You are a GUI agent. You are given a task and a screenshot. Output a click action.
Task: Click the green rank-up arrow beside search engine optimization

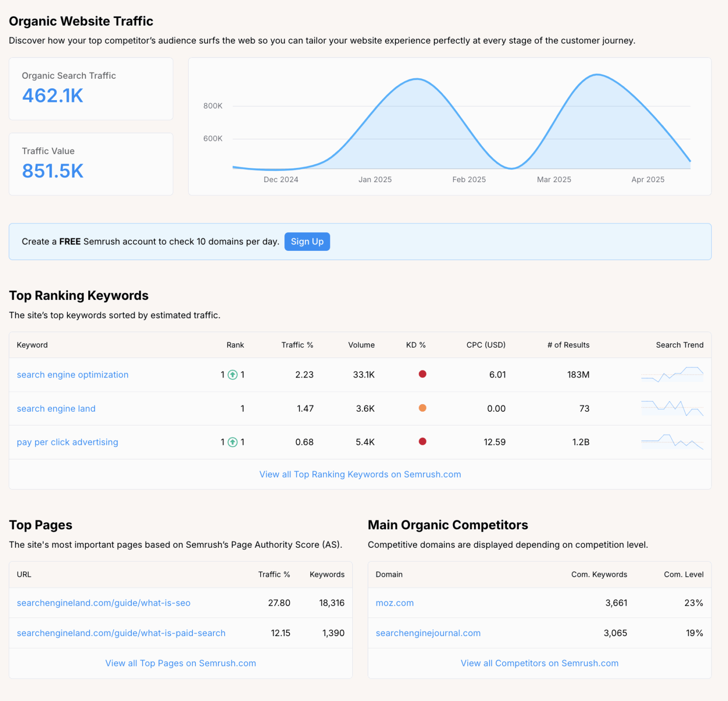point(232,375)
